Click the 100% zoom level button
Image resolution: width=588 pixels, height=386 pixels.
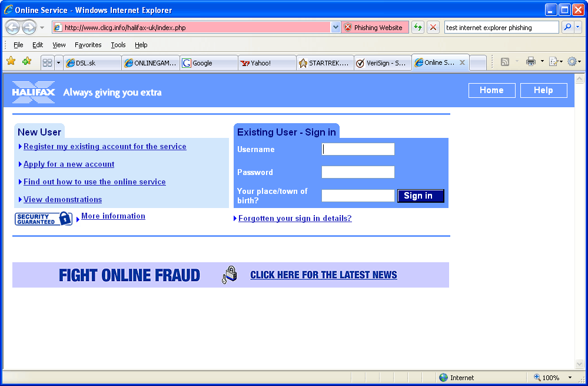[547, 377]
